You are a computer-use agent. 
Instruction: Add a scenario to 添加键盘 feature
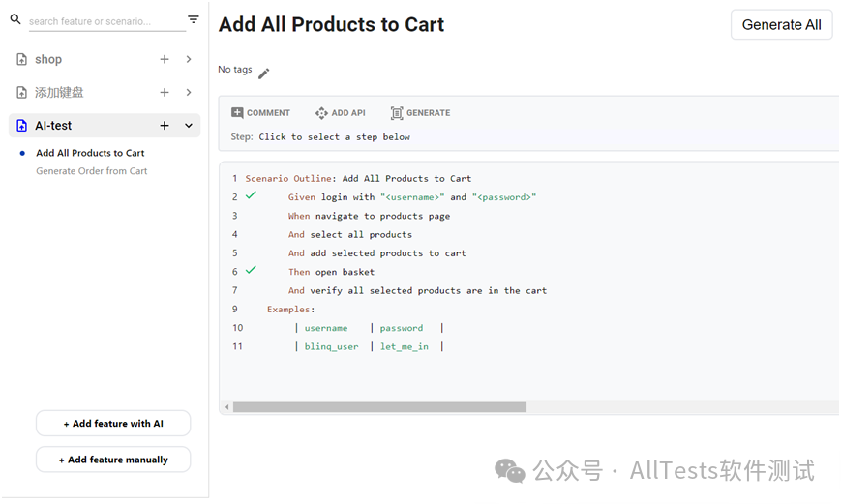pos(165,92)
